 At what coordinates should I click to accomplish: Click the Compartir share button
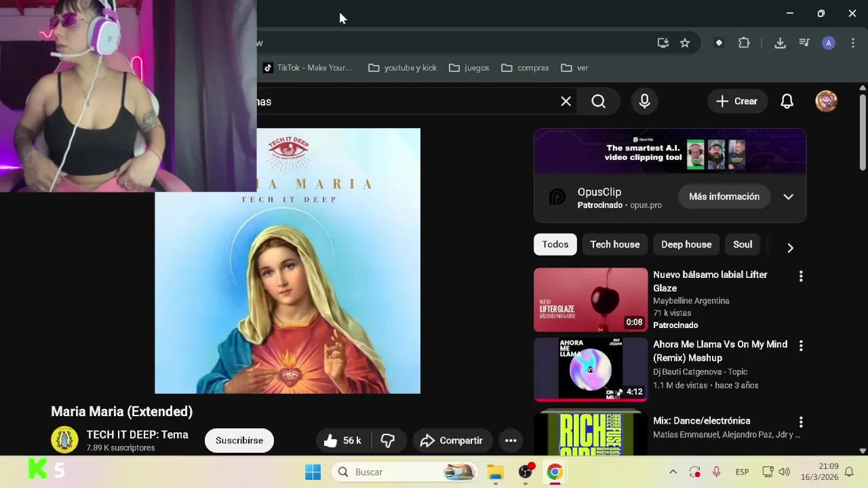coord(452,441)
